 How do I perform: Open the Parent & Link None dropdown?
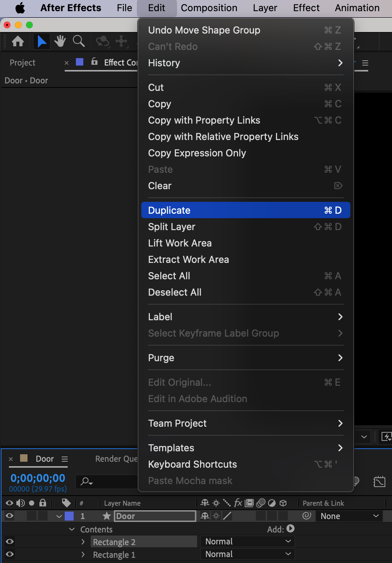click(350, 516)
